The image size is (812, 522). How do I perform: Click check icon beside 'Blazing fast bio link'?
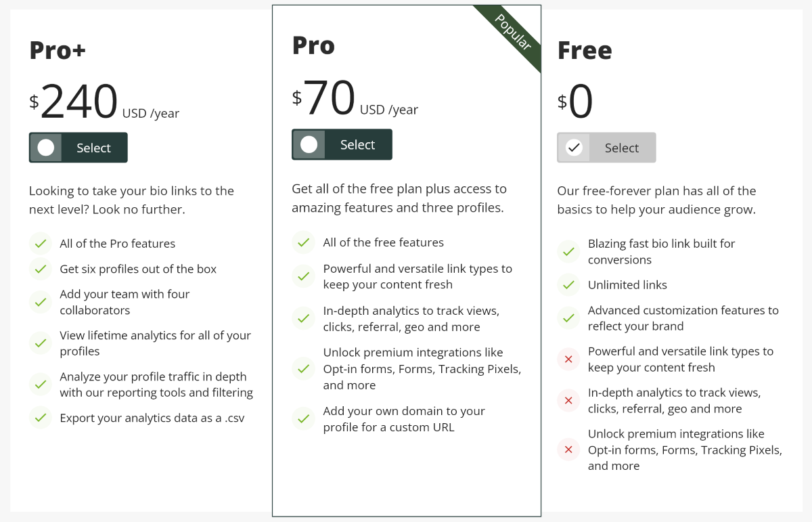(568, 251)
